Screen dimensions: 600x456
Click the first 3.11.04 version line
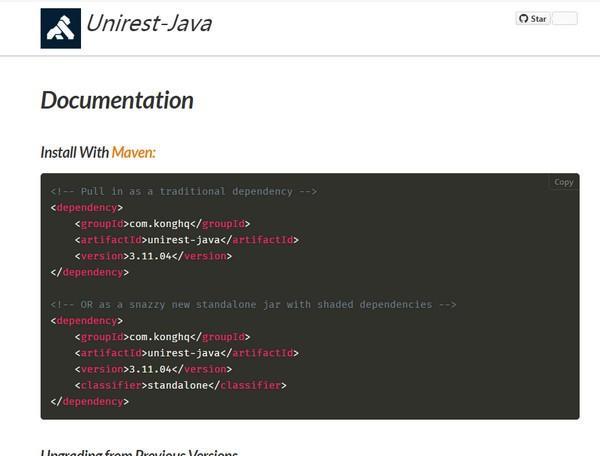153,256
